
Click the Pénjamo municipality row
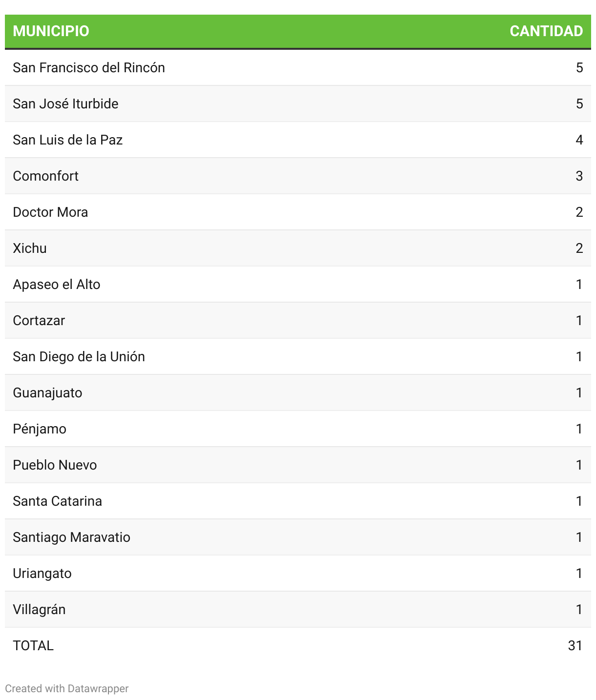point(40,429)
